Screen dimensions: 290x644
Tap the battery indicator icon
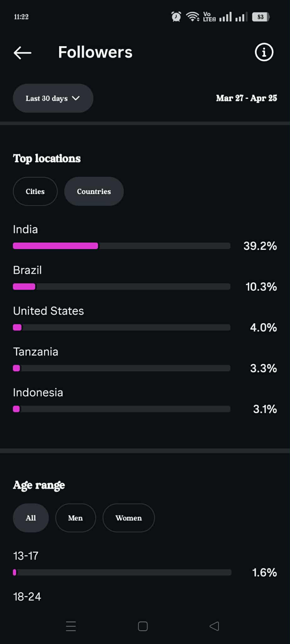pyautogui.click(x=261, y=17)
